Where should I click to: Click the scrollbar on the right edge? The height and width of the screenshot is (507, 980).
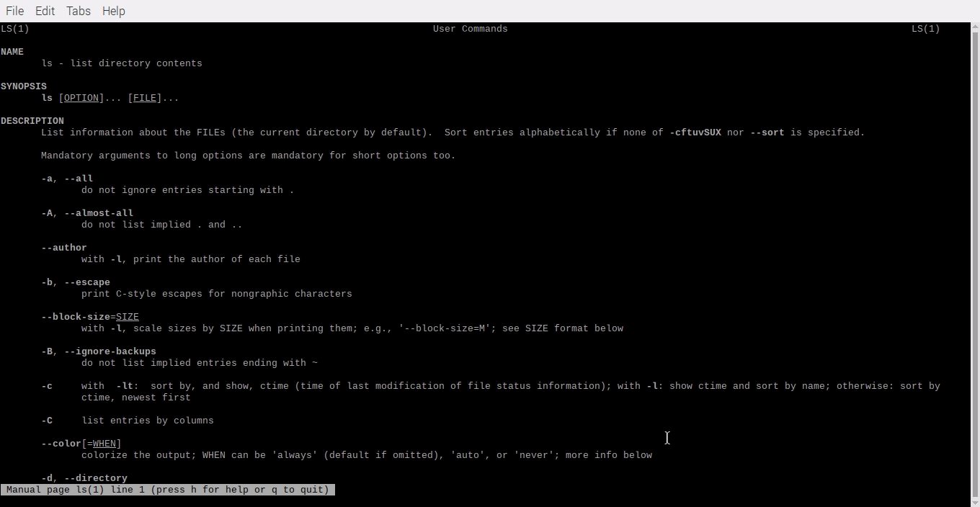tap(976, 252)
